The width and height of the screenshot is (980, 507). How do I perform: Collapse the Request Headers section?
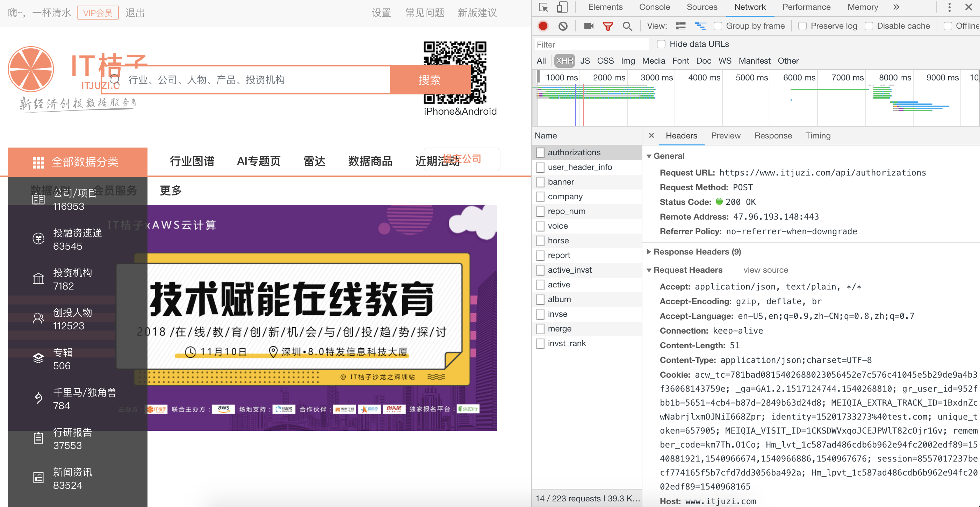point(649,270)
